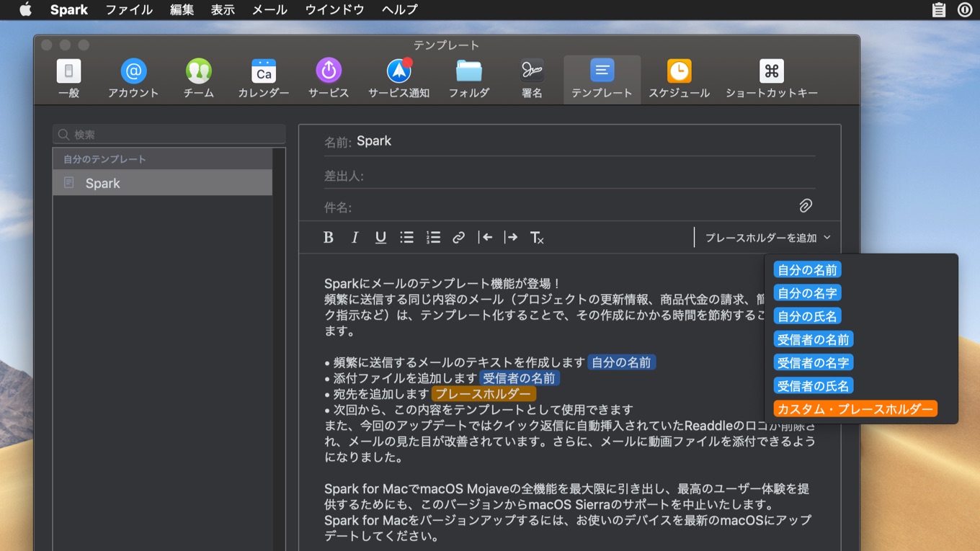
Task: Choose 受信者の氏名 from placeholder menu
Action: pos(814,385)
